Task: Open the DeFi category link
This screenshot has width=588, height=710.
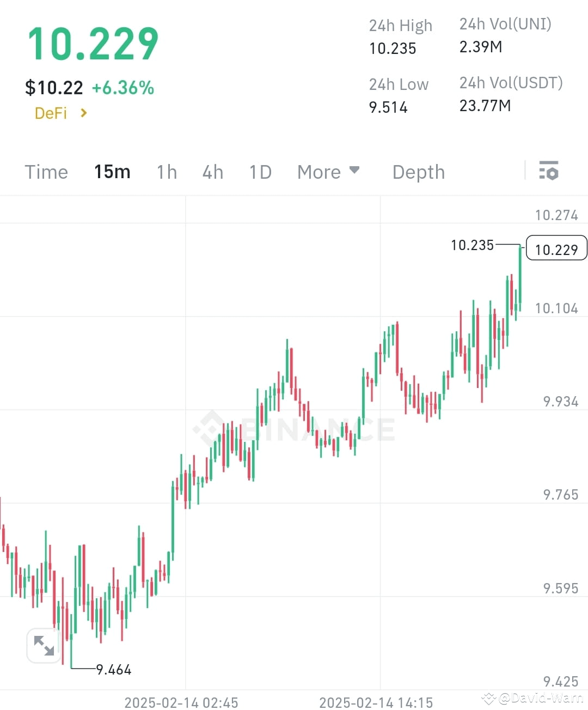Action: coord(51,113)
